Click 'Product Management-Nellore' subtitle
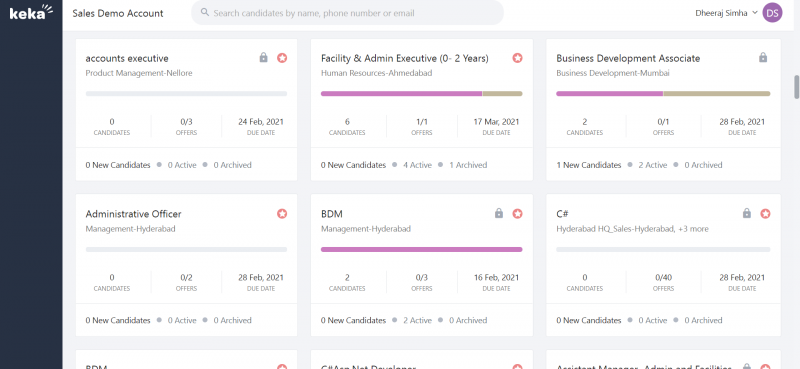The image size is (800, 369). (x=139, y=73)
